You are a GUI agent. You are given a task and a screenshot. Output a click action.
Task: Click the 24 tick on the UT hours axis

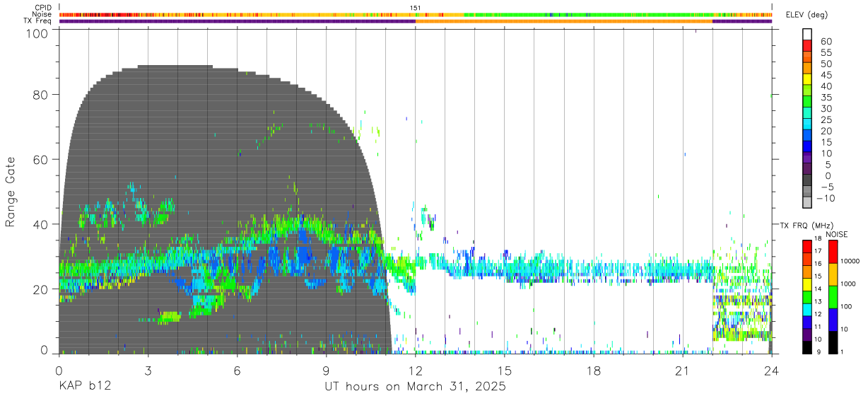coord(771,371)
